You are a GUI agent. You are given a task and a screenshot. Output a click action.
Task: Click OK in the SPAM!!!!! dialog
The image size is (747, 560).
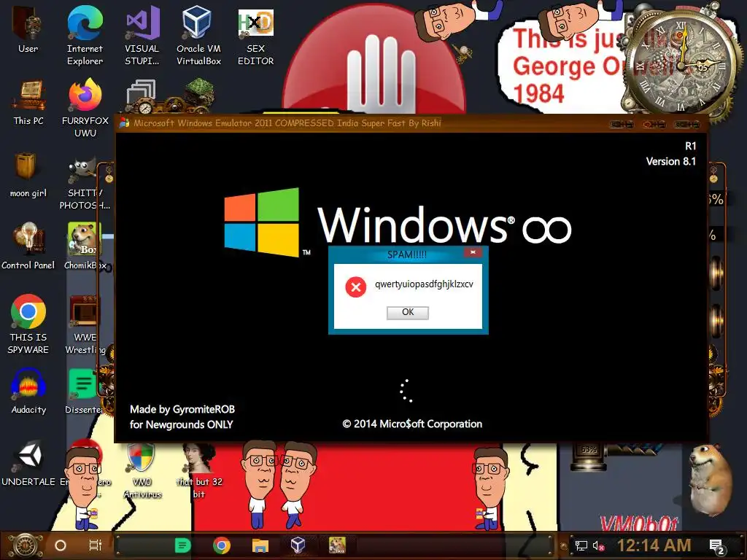(x=408, y=312)
